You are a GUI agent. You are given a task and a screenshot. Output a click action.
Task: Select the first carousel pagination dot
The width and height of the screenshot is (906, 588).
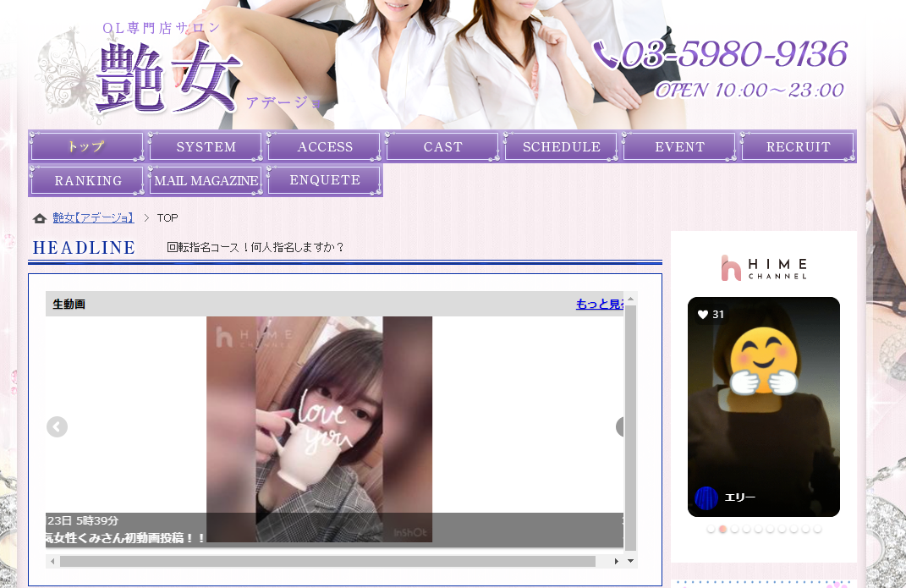tap(711, 529)
